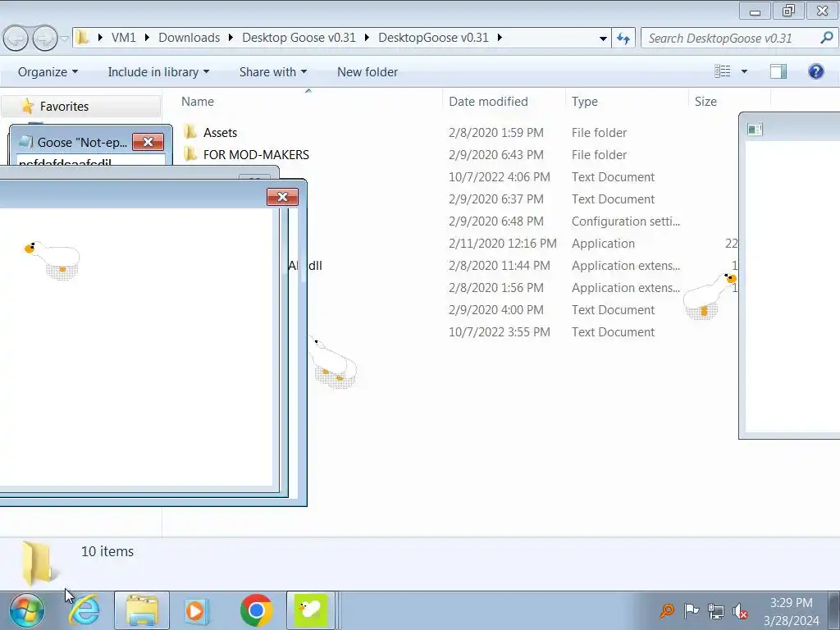Close the Goose "Not-ep..." window

tap(148, 142)
